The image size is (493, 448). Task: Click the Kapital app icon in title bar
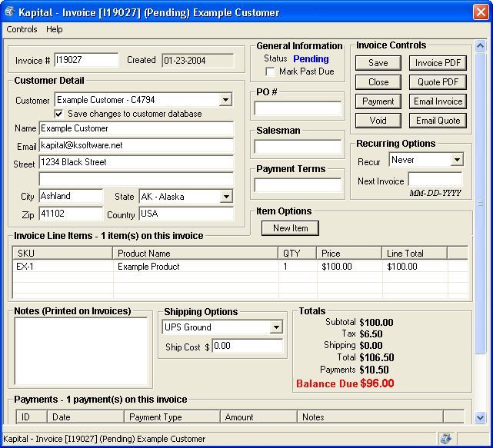[x=9, y=12]
